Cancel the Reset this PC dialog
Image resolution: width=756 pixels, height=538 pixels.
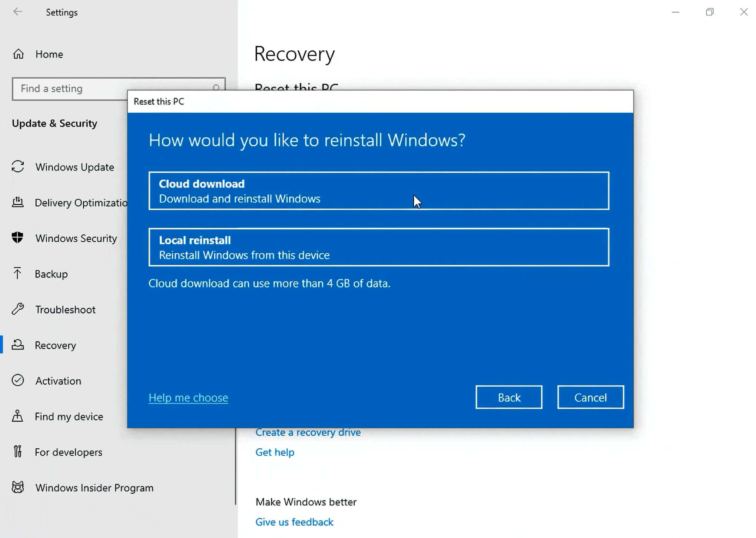click(x=590, y=397)
